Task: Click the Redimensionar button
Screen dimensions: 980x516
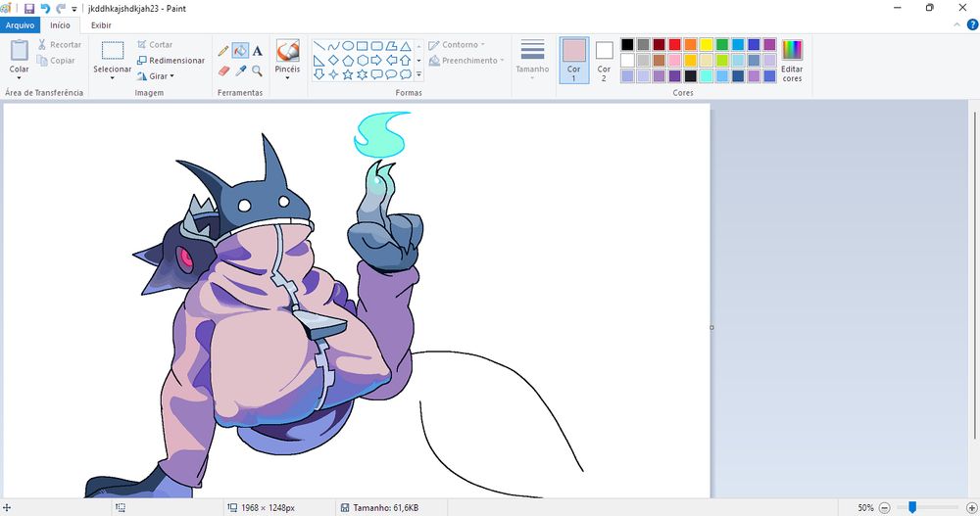Action: [x=171, y=60]
